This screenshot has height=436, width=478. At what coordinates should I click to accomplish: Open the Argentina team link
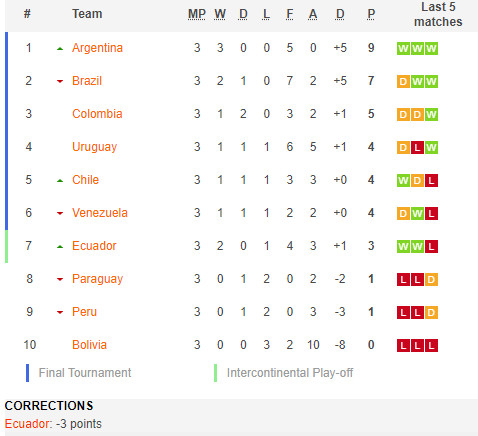pos(97,48)
